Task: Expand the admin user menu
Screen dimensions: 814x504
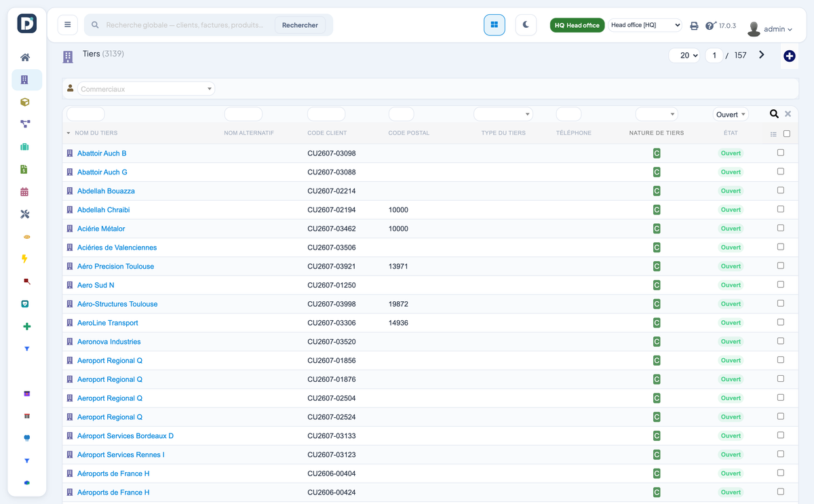Action: pos(778,29)
